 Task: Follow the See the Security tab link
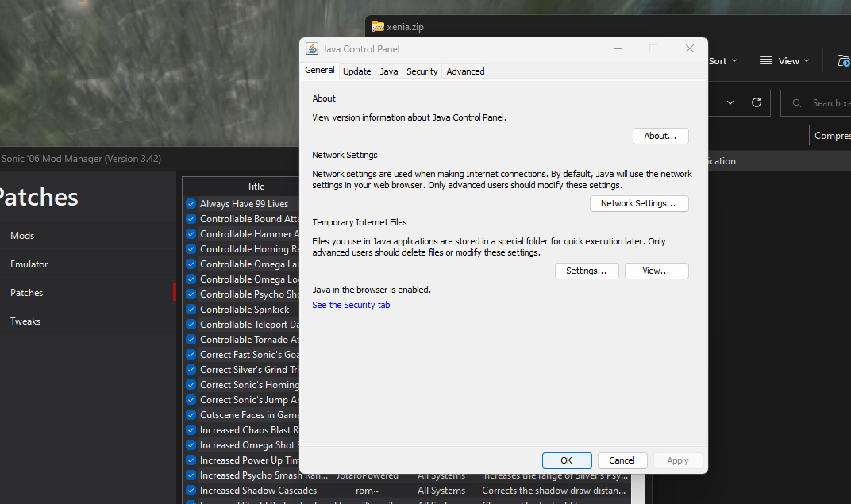click(x=351, y=305)
